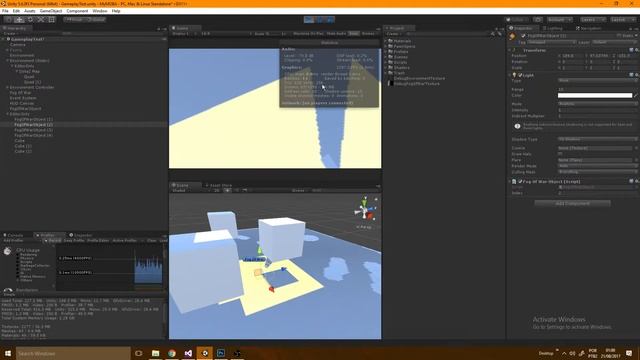The height and width of the screenshot is (360, 640).
Task: Toggle Fog Of War Object script checkbox
Action: click(x=520, y=181)
